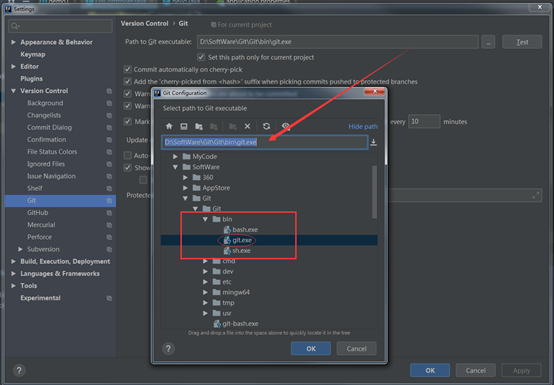Expand Tools settings section

point(13,286)
